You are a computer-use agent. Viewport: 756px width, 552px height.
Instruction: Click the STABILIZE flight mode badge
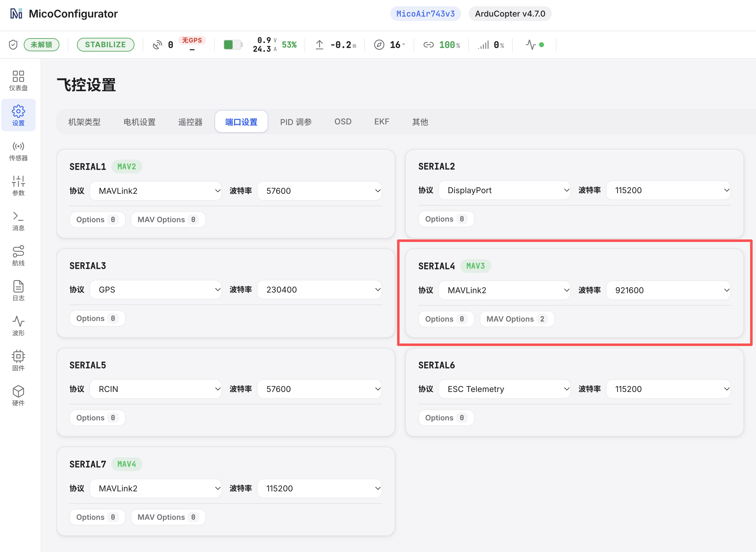(105, 44)
